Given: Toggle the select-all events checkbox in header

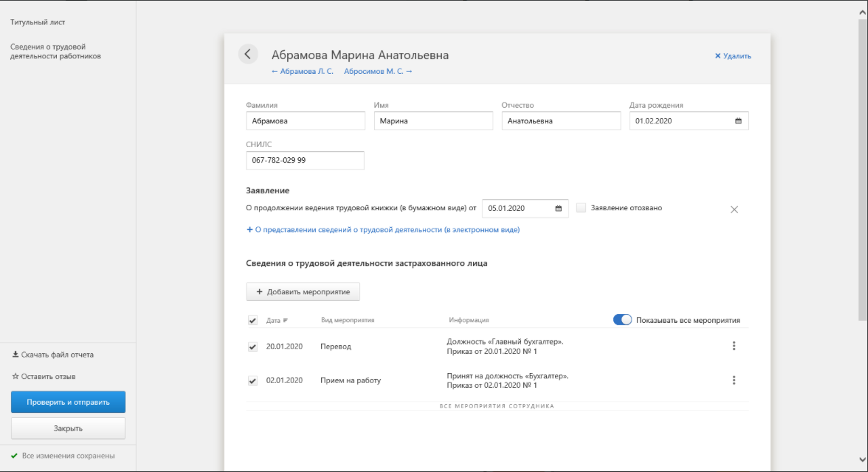Looking at the screenshot, I should tap(253, 320).
